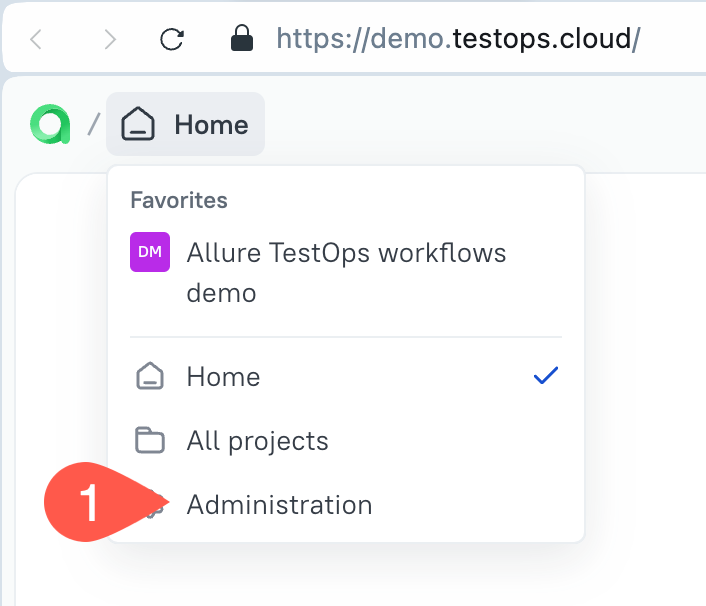Open Administration from the menu
This screenshot has height=606, width=706.
(x=346, y=504)
